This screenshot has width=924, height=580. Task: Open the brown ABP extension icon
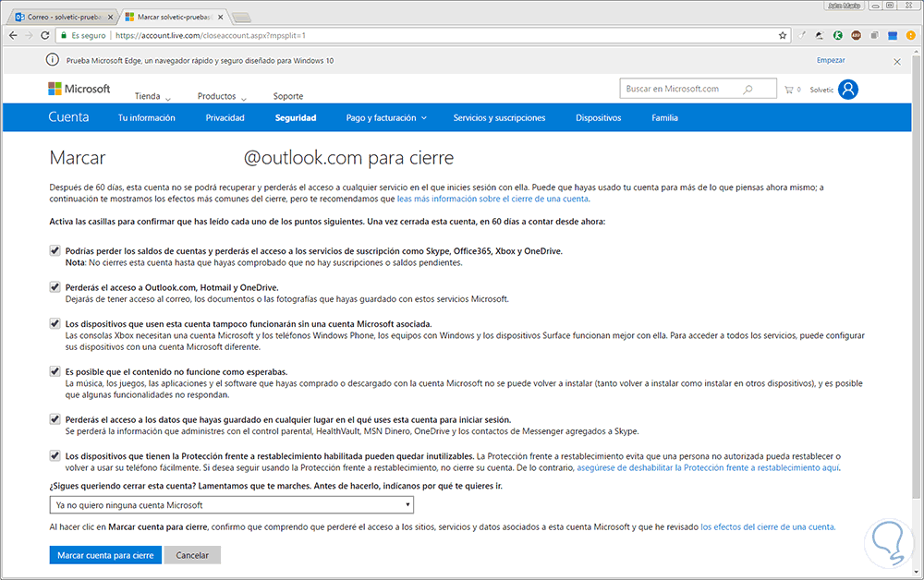(x=857, y=35)
